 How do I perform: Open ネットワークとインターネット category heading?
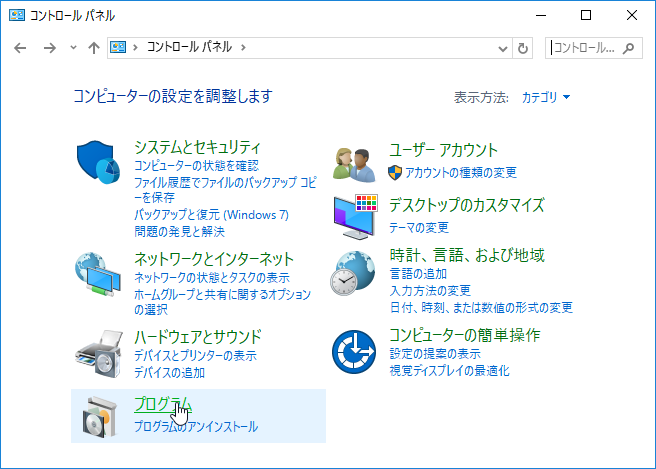click(x=214, y=259)
